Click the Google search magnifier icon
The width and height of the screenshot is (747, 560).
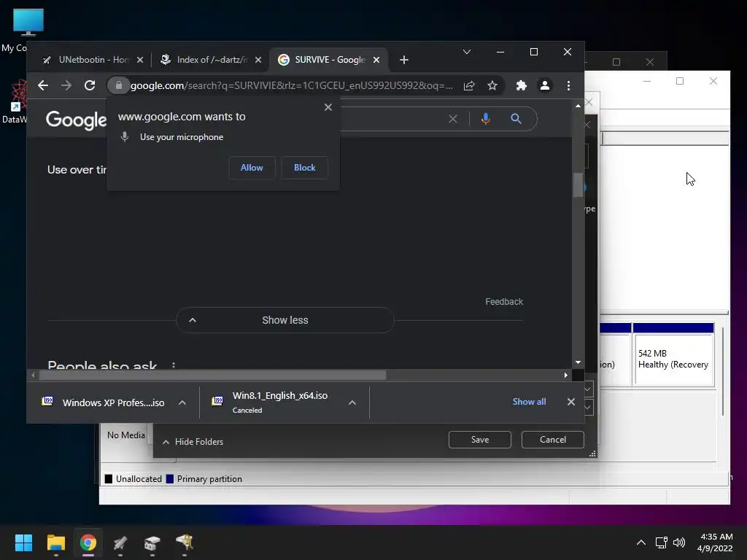(516, 119)
